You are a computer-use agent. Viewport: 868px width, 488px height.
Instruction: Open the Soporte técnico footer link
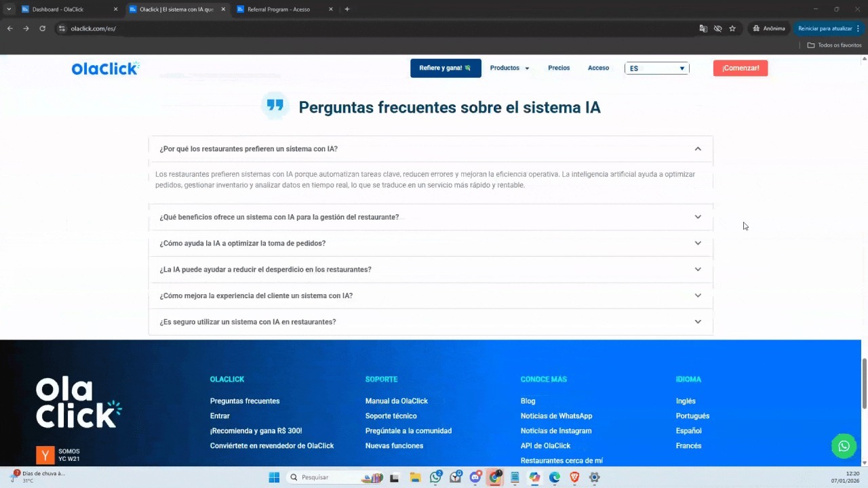tap(391, 416)
